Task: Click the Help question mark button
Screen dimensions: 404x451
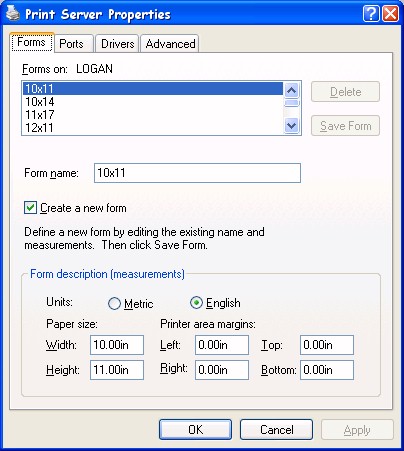Action: [x=371, y=14]
